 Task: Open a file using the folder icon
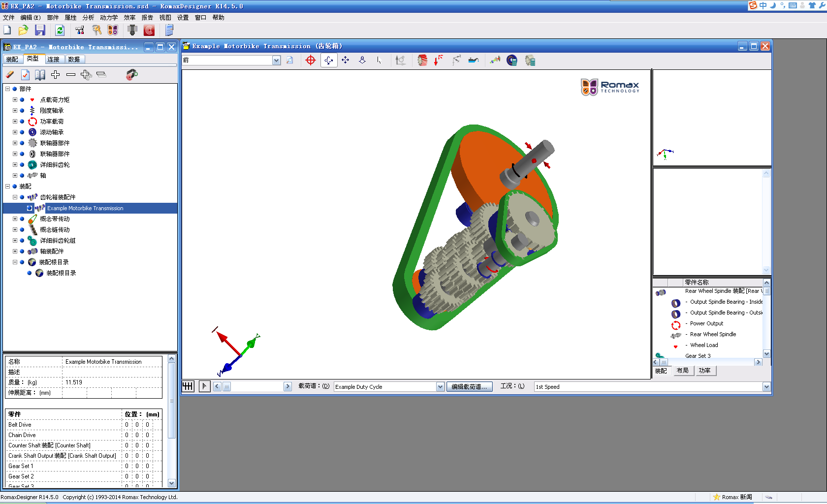pyautogui.click(x=23, y=31)
